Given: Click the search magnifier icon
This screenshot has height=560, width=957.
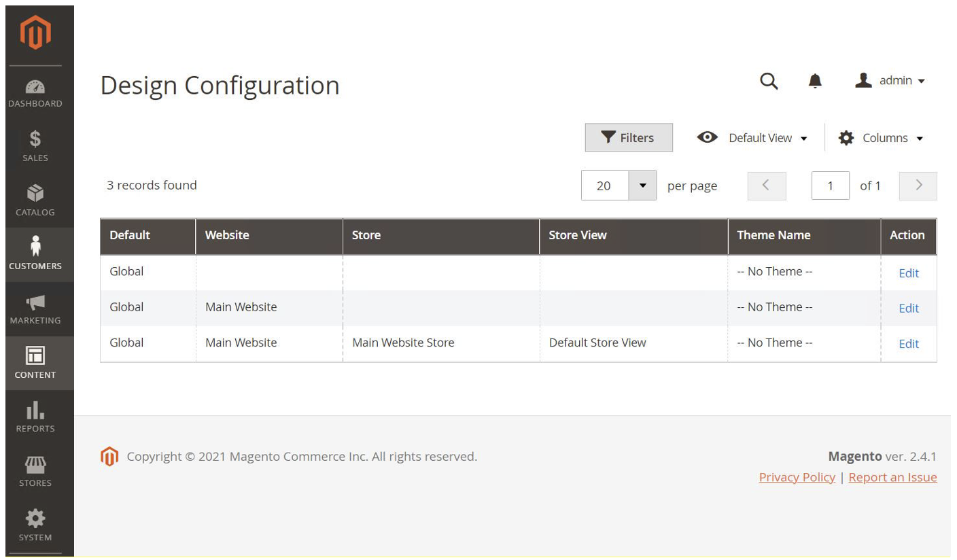Looking at the screenshot, I should pyautogui.click(x=769, y=81).
